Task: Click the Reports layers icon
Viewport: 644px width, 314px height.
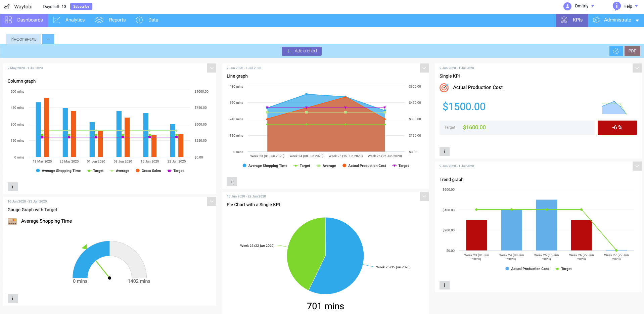Action: (99, 20)
